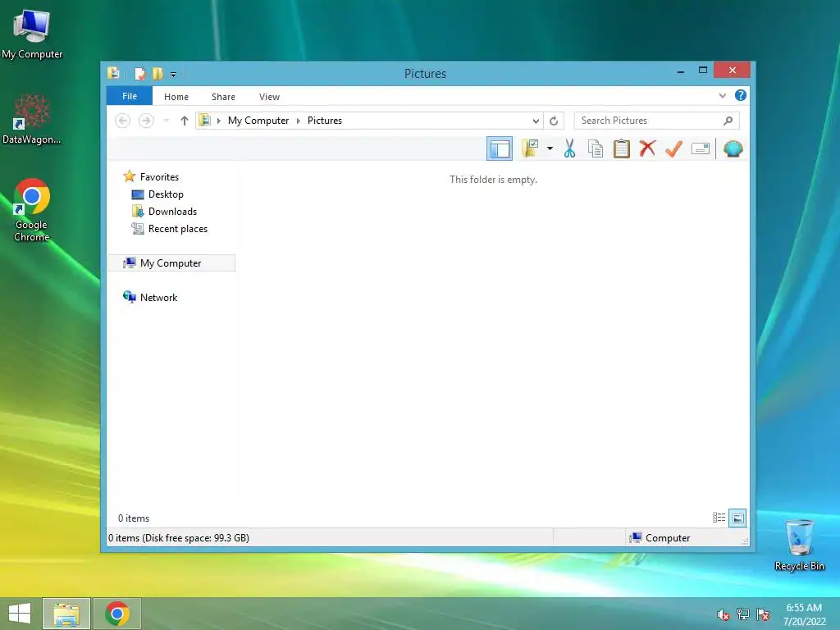Image resolution: width=840 pixels, height=630 pixels.
Task: Click My Computer in the address bar
Action: coord(258,121)
